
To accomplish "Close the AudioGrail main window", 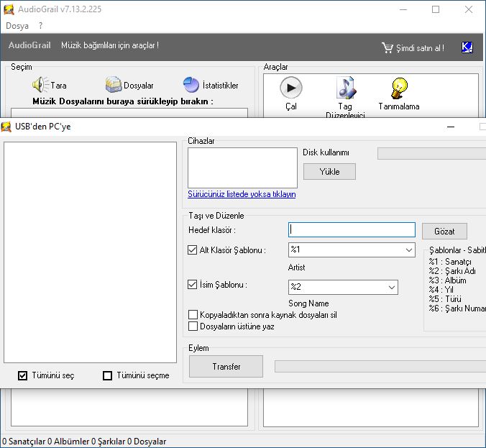I will [469, 9].
